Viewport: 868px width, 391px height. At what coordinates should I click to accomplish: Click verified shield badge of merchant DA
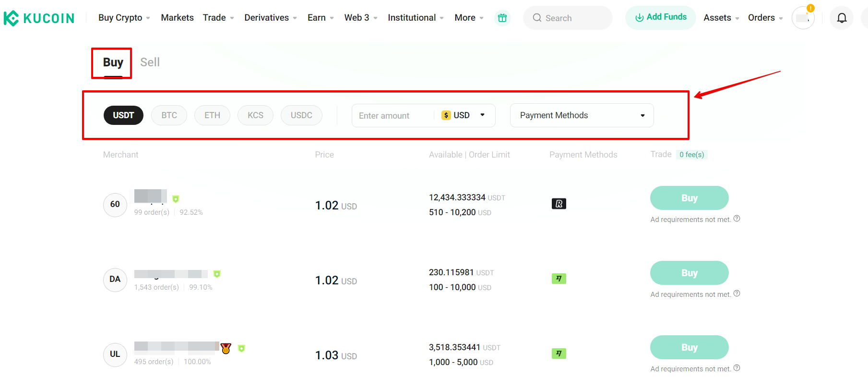[x=217, y=274]
